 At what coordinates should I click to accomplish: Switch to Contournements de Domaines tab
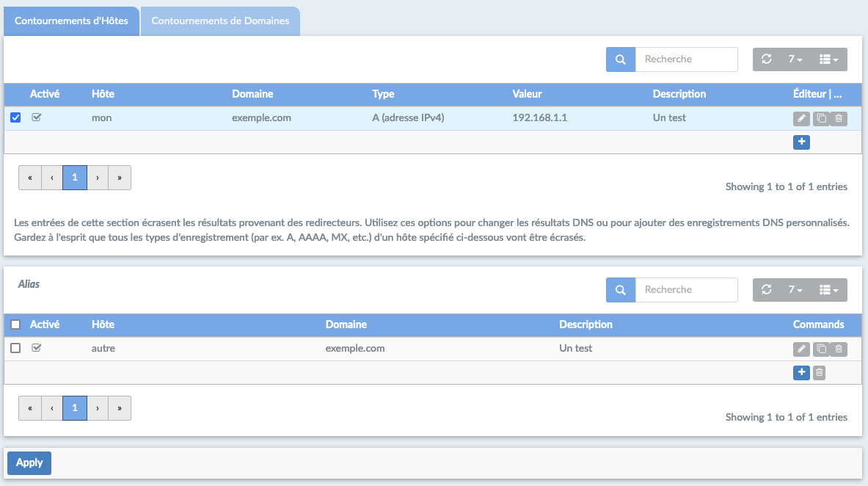point(220,21)
